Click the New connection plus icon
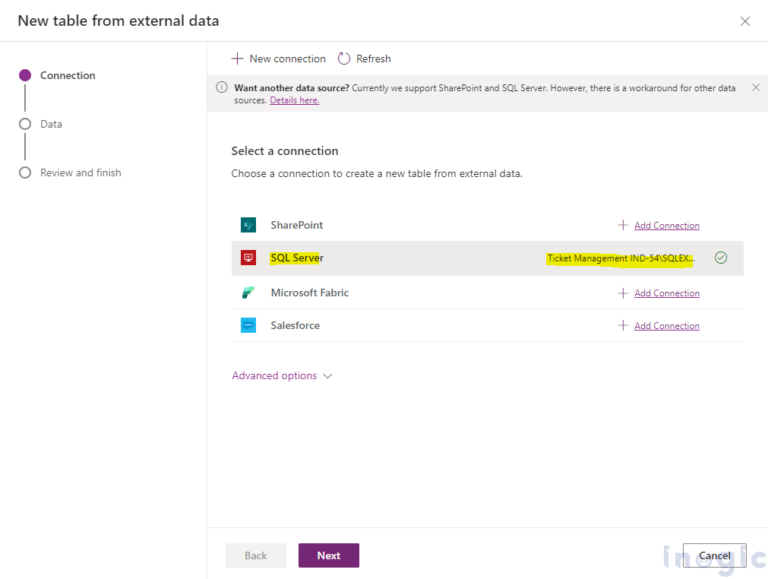The width and height of the screenshot is (768, 579). (237, 59)
